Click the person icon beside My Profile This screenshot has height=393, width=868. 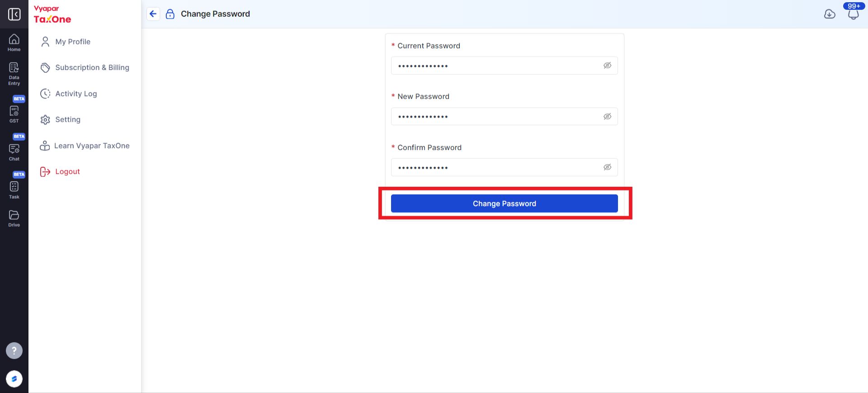tap(45, 42)
